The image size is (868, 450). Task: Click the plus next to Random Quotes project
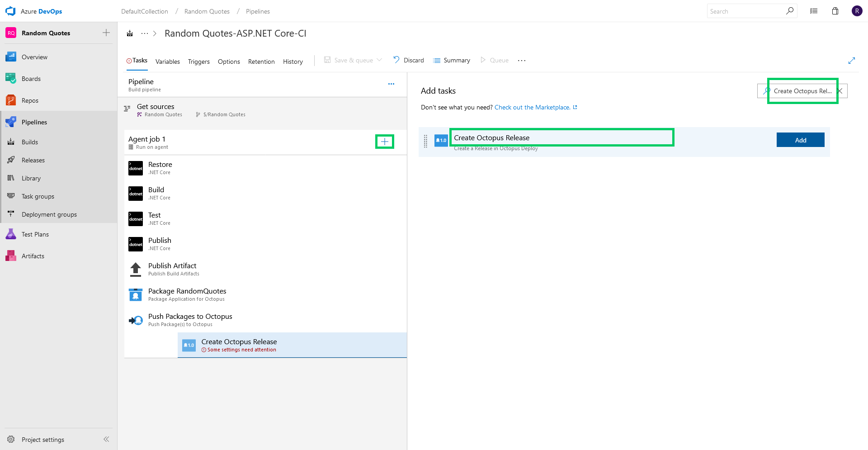(x=106, y=33)
